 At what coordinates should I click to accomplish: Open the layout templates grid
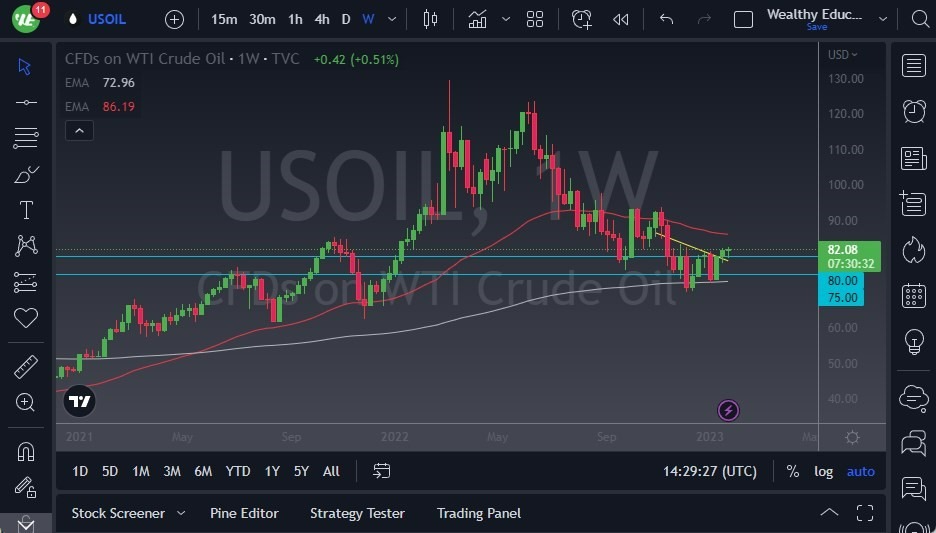(535, 20)
